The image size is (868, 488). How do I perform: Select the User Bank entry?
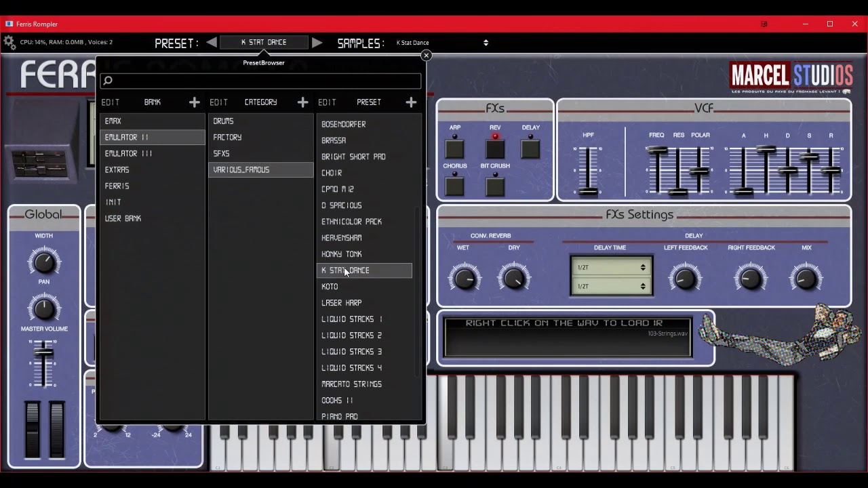pos(153,218)
